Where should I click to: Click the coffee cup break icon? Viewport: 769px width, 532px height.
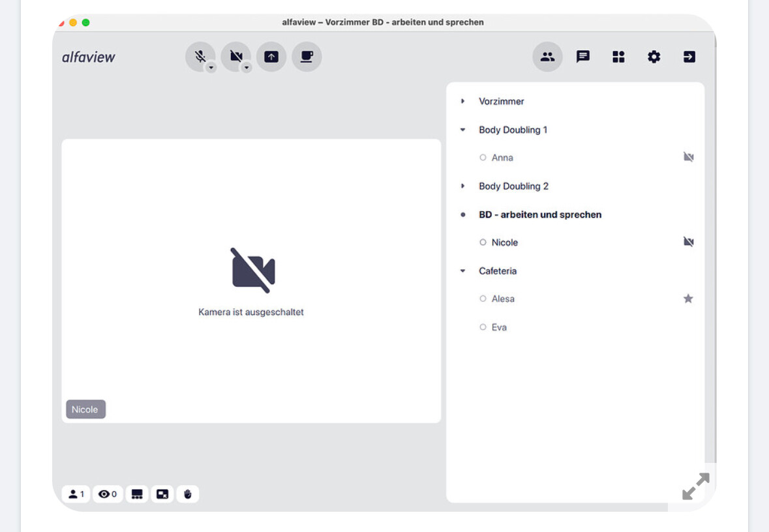307,57
